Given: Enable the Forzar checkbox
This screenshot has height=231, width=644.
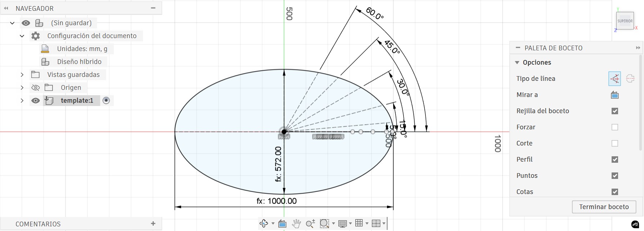Looking at the screenshot, I should point(615,127).
